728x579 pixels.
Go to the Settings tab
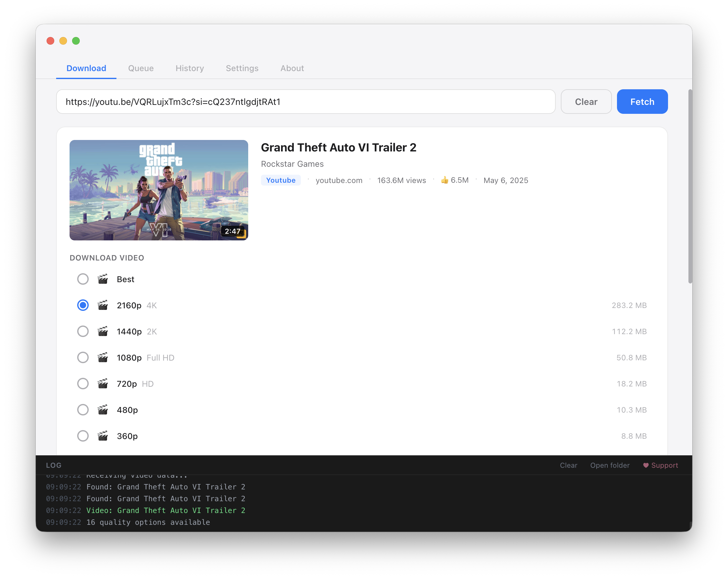[x=242, y=68]
